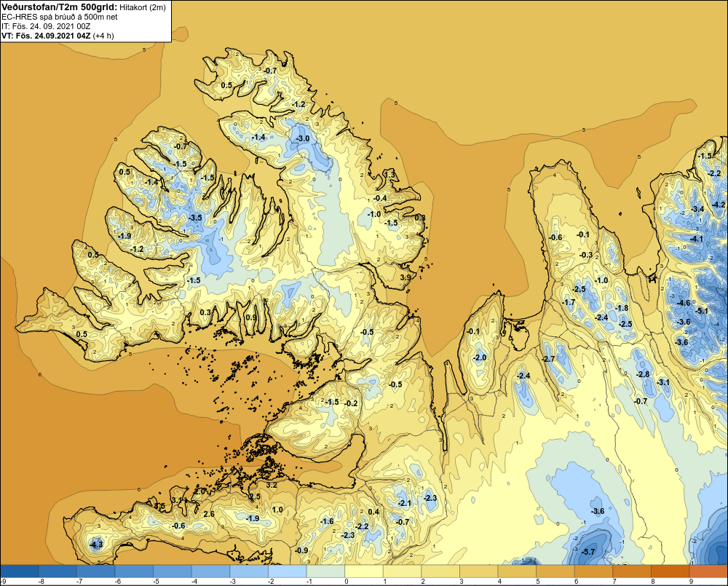Click the '-0.2' temperature label
The height and width of the screenshot is (586, 728).
coord(352,403)
